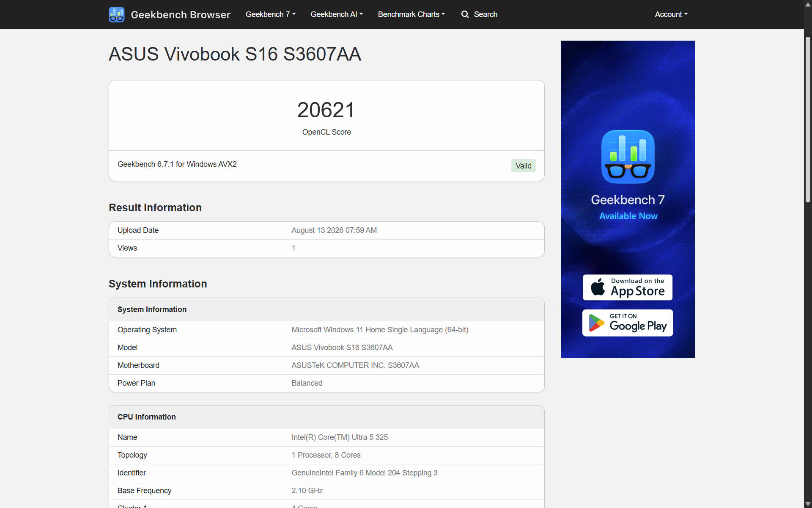This screenshot has width=812, height=508.
Task: Click the scrollbar up arrow
Action: click(808, 5)
